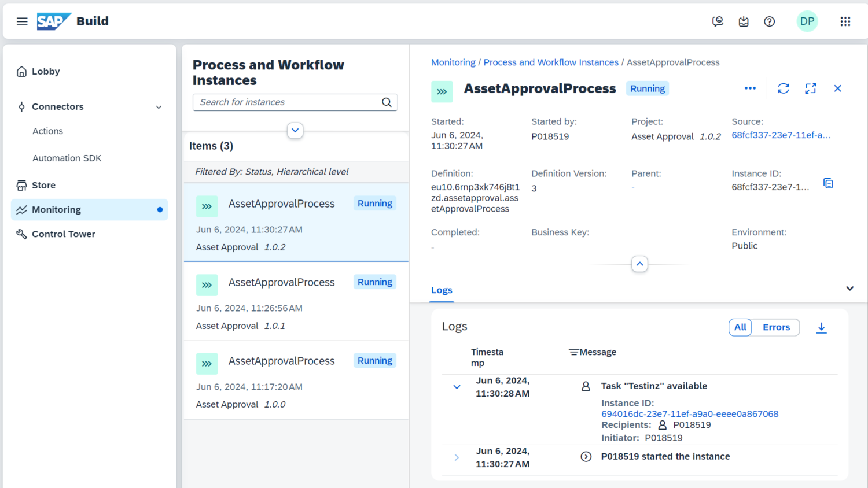Screen dimensions: 868x488
Task: Open the hamburger navigation menu
Action: (x=22, y=21)
